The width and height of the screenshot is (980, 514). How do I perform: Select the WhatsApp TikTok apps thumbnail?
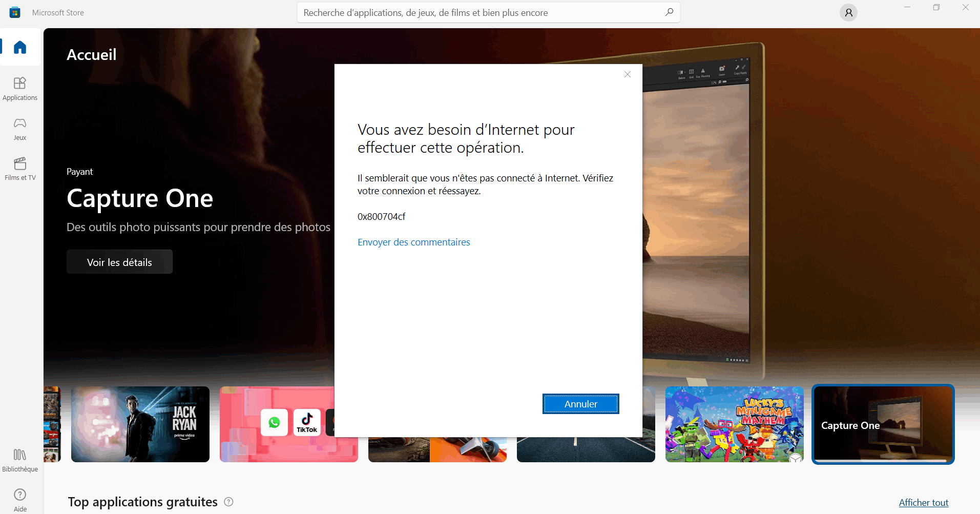(x=277, y=424)
